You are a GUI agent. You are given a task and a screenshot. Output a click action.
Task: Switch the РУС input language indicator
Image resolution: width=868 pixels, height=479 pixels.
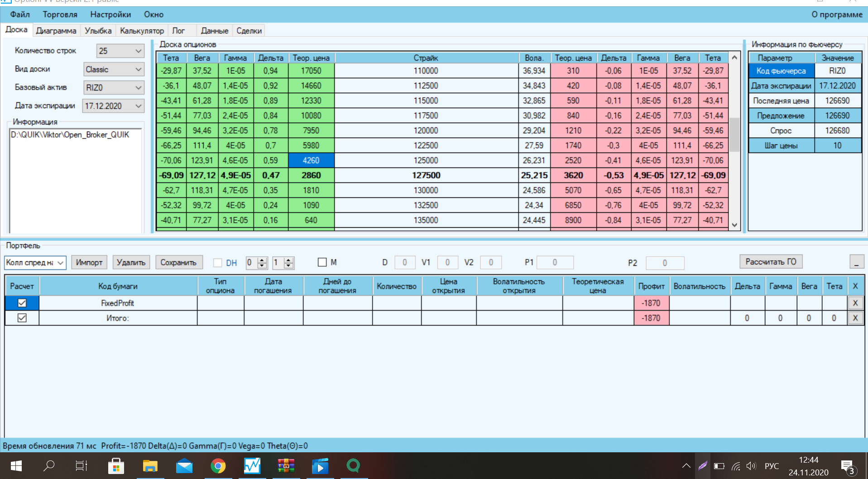point(772,466)
